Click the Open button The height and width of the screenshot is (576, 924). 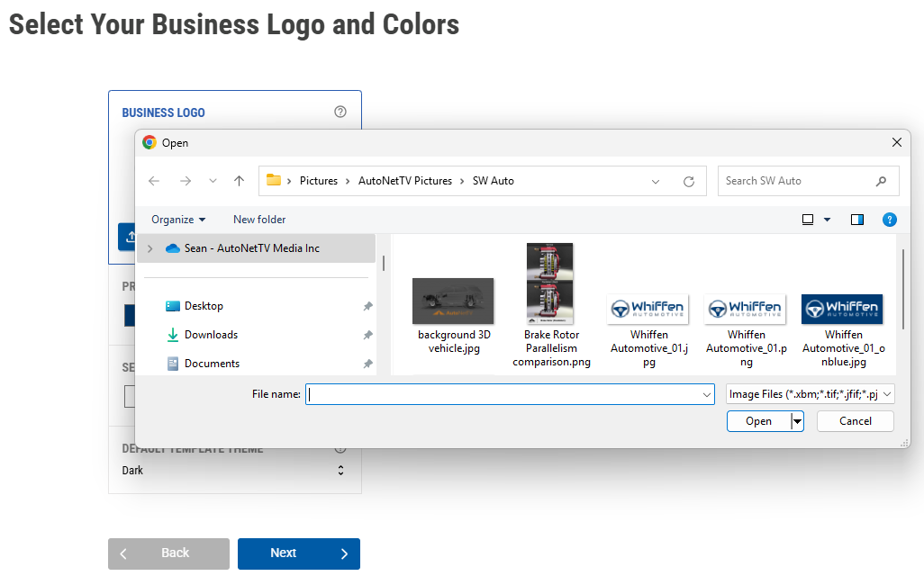click(x=758, y=421)
